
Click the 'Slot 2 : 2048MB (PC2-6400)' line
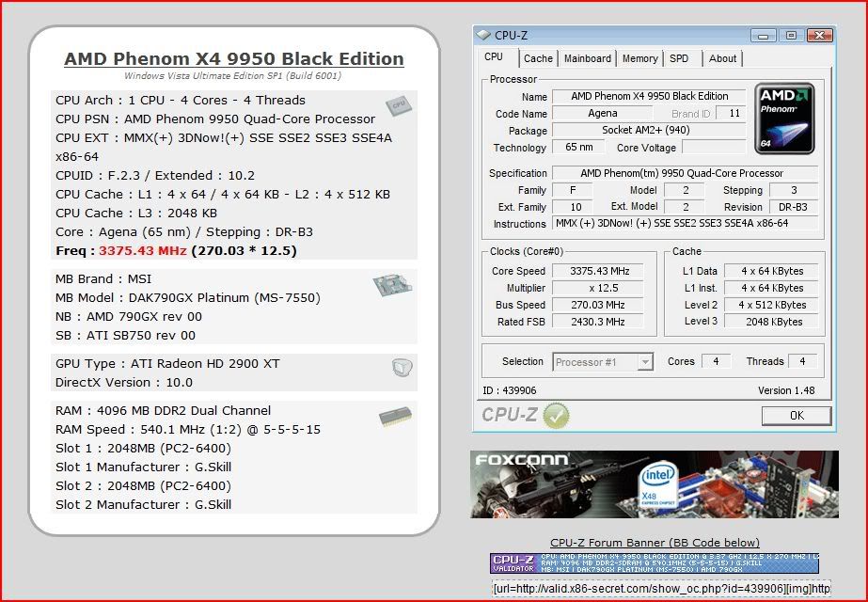pyautogui.click(x=143, y=486)
